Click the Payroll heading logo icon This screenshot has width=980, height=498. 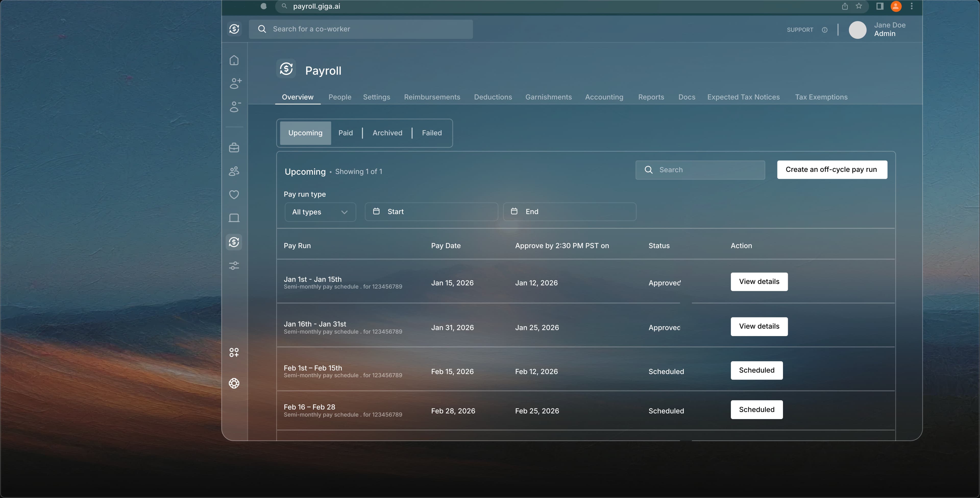[286, 69]
